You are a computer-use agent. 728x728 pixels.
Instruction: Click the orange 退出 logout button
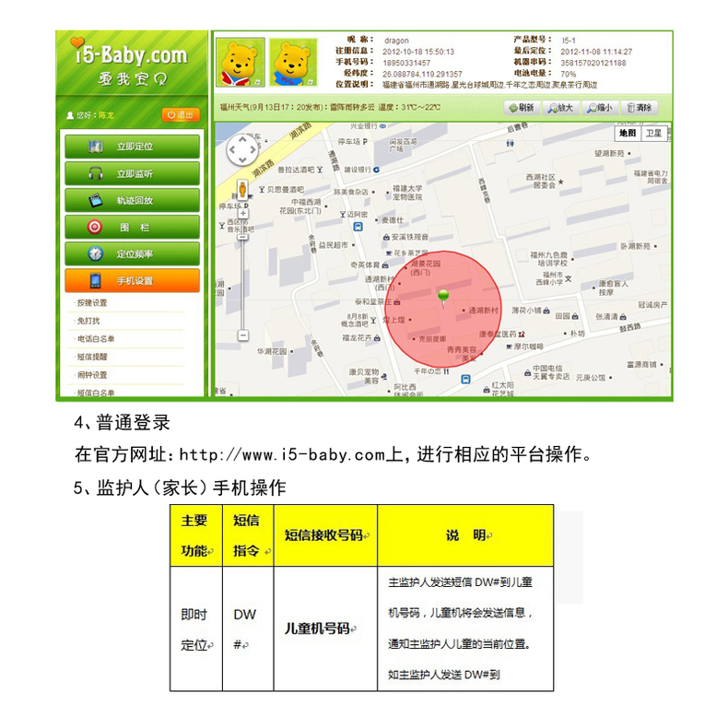click(x=181, y=114)
